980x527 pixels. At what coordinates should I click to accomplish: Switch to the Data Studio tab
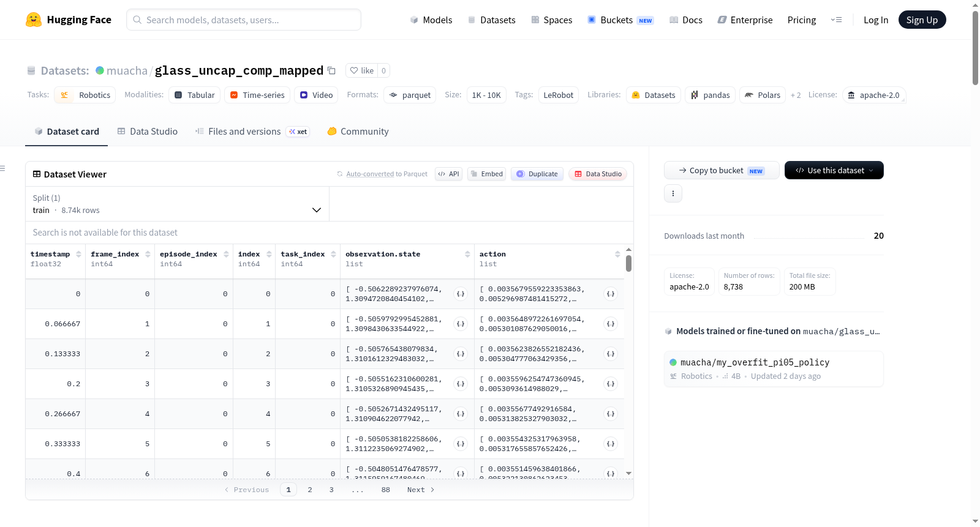148,131
